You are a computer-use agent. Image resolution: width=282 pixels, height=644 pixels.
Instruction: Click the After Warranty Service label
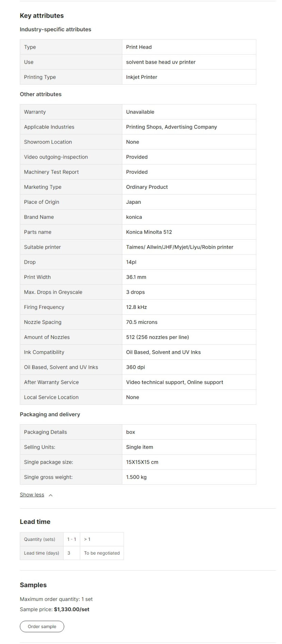(51, 382)
